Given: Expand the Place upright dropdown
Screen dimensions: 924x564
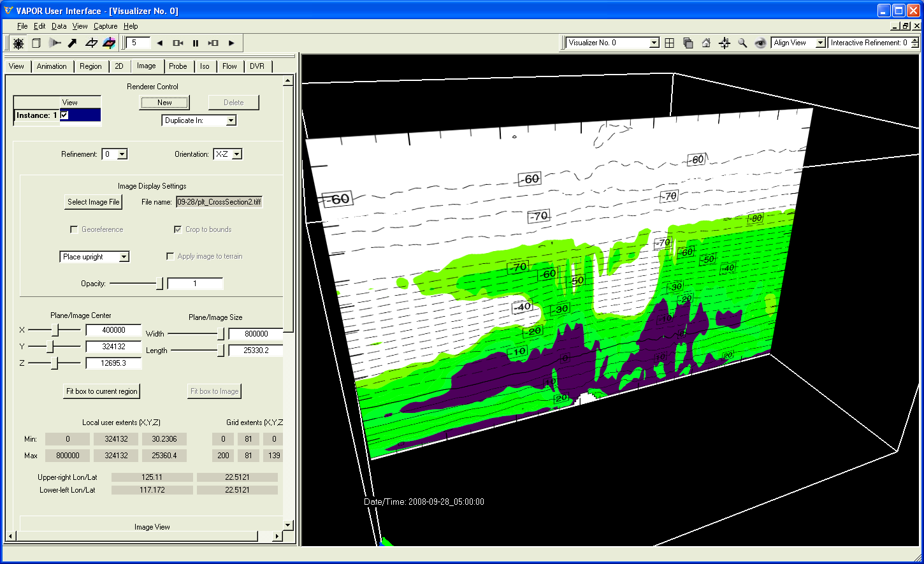Looking at the screenshot, I should (124, 257).
